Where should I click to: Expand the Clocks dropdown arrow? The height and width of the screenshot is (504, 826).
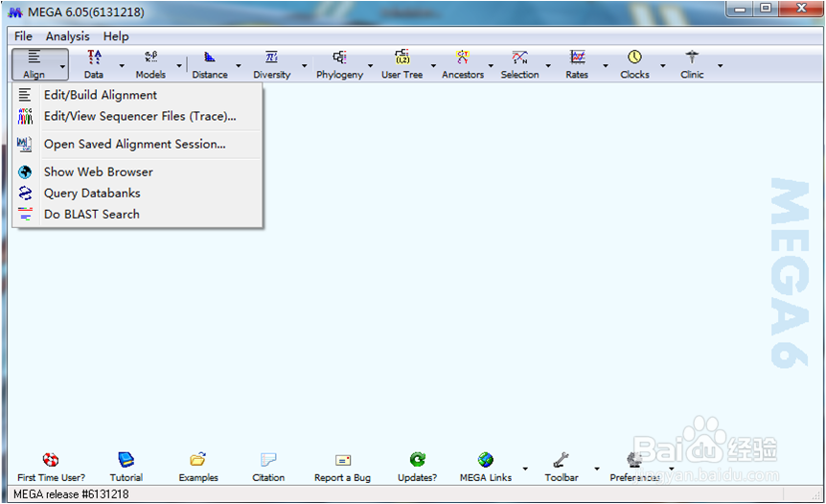tap(663, 66)
